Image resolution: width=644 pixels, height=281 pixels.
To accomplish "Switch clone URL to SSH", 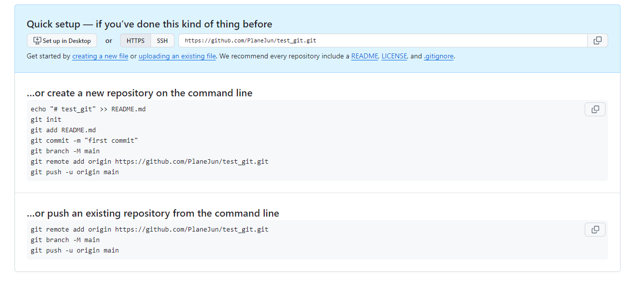I will point(162,40).
